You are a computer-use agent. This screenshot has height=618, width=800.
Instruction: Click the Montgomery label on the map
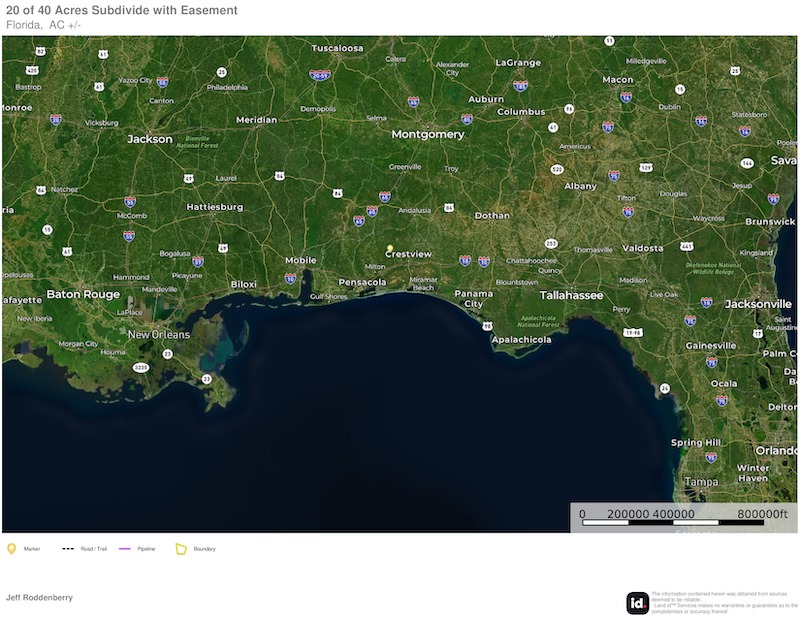427,134
